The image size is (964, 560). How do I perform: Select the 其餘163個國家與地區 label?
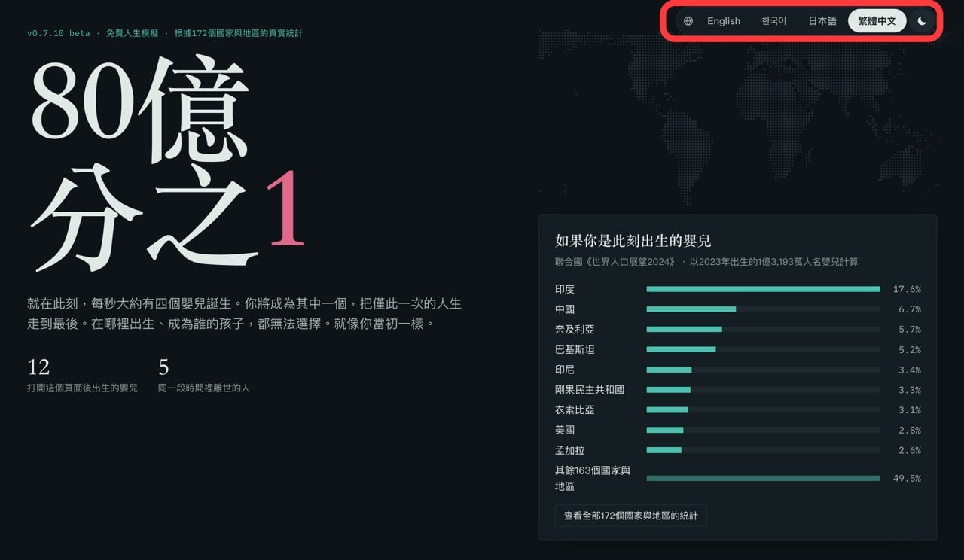[x=593, y=478]
